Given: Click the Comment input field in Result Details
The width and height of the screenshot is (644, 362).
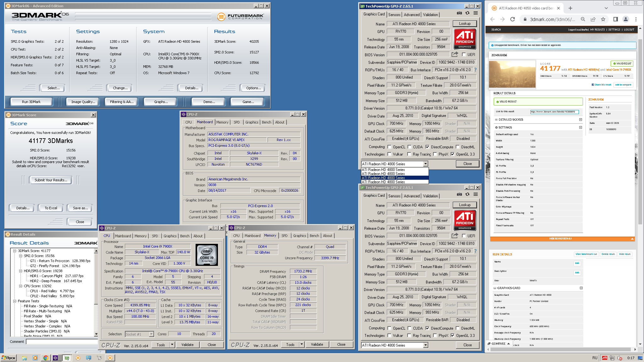Looking at the screenshot, I should tap(62, 342).
